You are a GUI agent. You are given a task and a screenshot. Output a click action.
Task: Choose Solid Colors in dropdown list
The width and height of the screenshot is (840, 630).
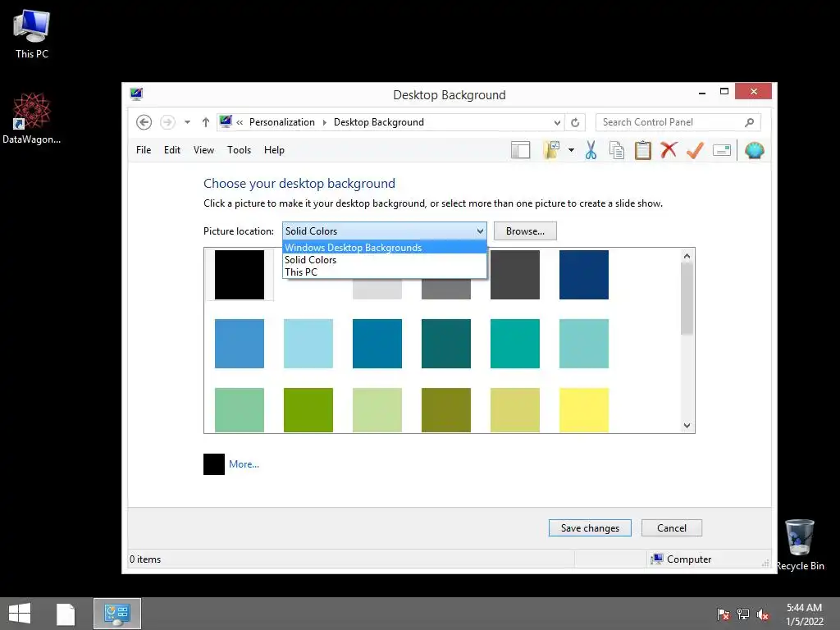(384, 260)
